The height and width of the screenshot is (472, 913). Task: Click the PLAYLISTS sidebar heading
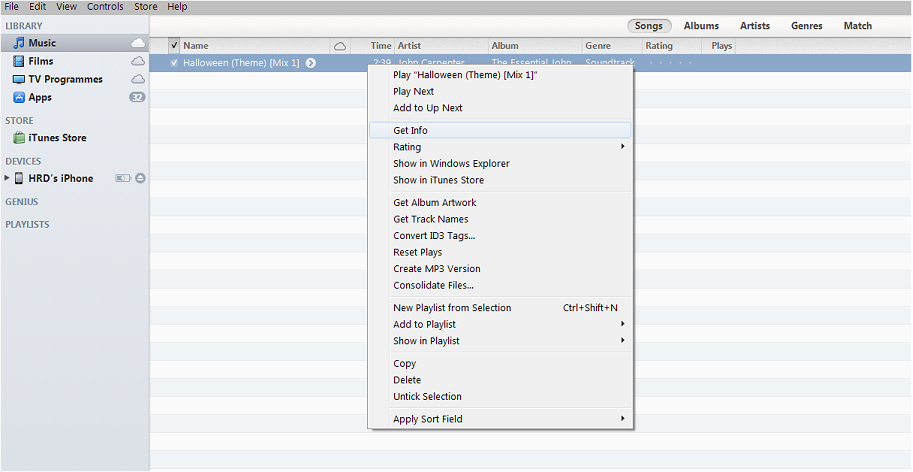click(27, 225)
